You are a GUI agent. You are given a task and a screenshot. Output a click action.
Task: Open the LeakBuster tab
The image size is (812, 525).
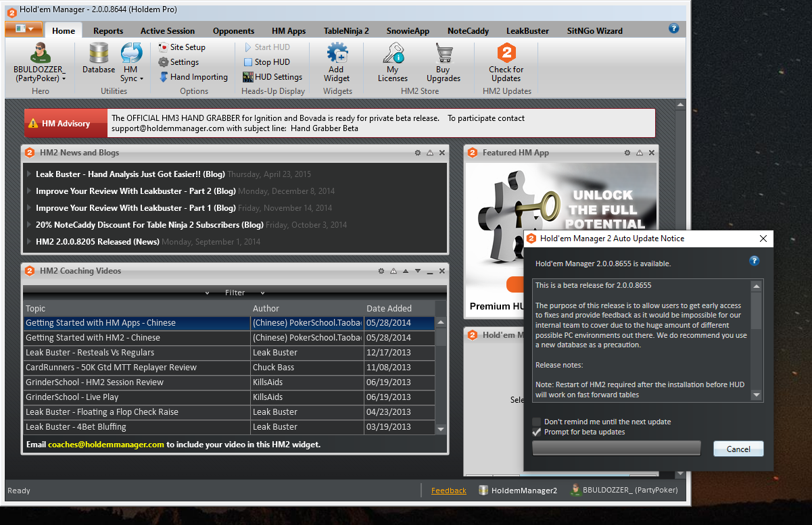(527, 31)
